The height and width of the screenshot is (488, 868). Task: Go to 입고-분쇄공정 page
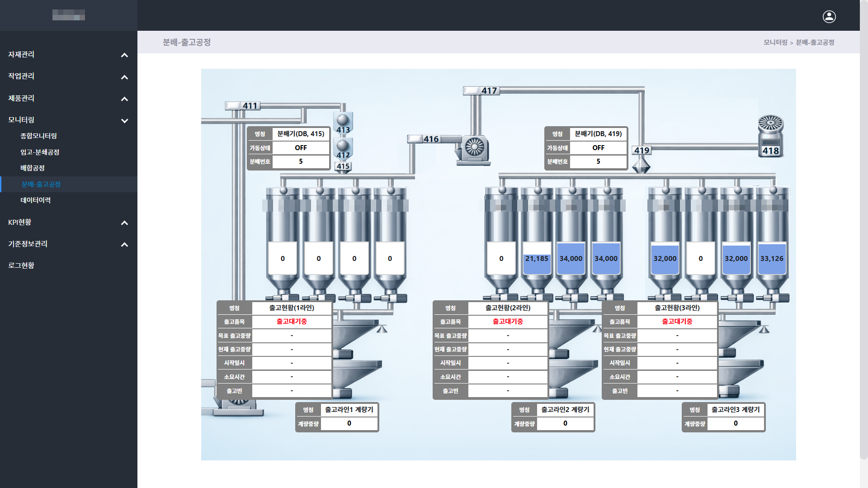tap(40, 152)
